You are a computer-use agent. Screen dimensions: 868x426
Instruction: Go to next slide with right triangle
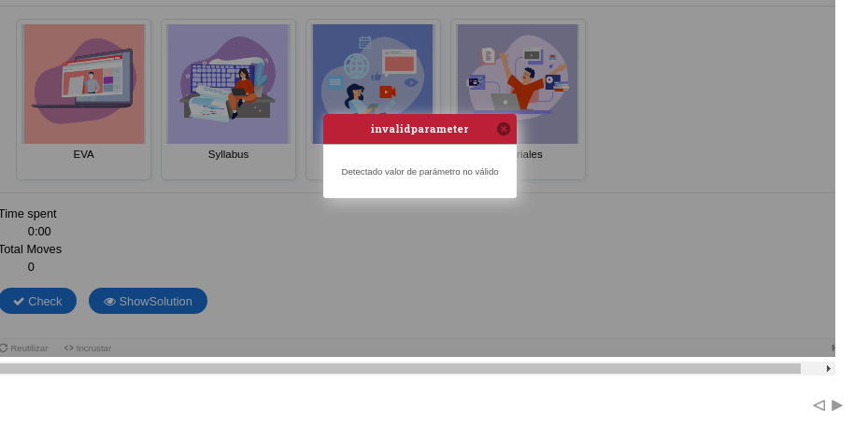point(837,405)
